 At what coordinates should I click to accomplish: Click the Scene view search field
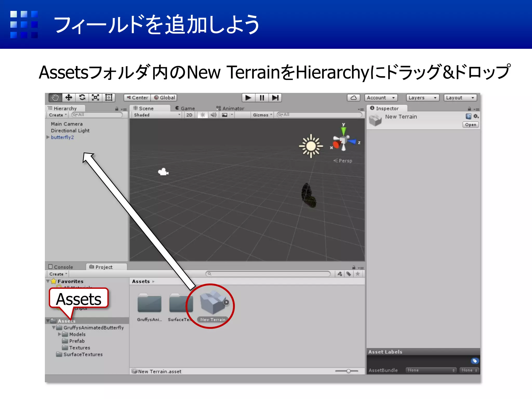coord(320,115)
